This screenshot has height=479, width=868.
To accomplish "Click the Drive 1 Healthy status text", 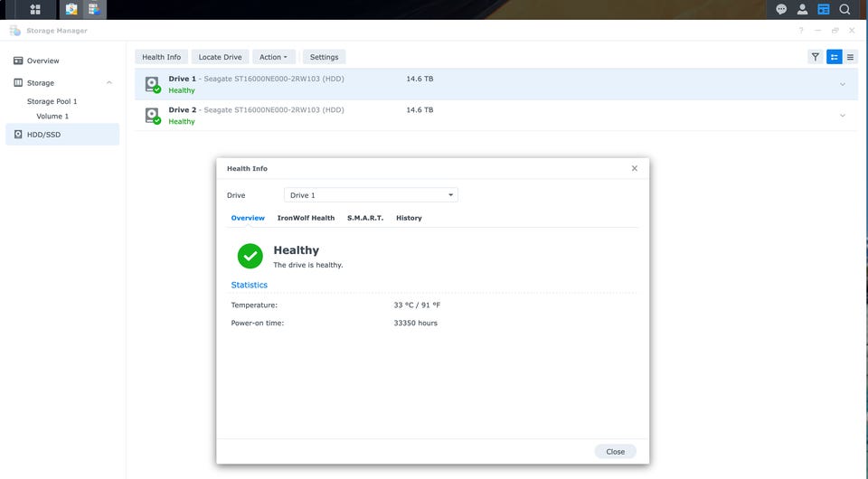I will click(182, 90).
